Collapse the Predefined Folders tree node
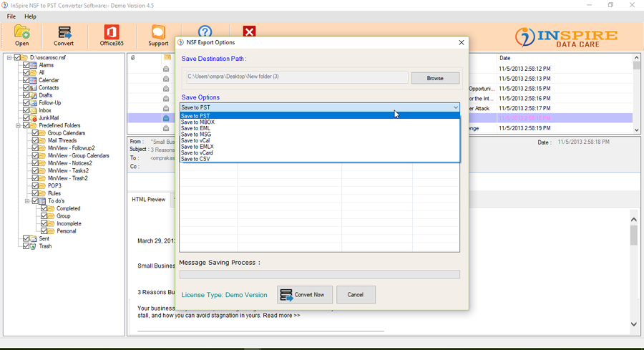 [x=18, y=126]
